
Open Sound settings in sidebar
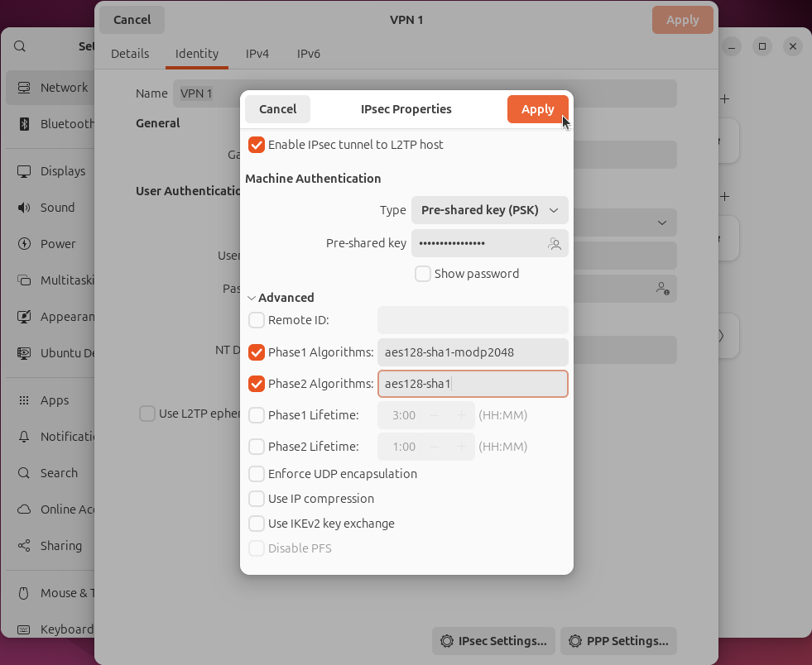[x=50, y=208]
